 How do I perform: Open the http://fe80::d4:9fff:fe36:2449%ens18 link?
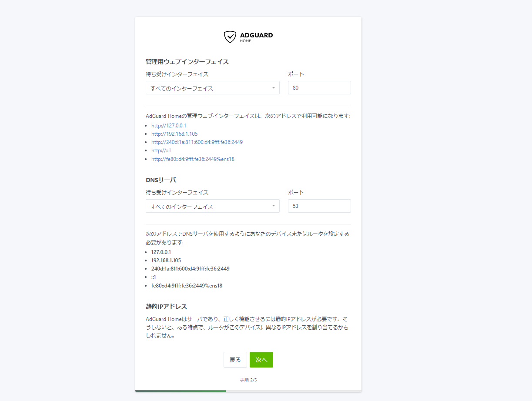coord(193,159)
